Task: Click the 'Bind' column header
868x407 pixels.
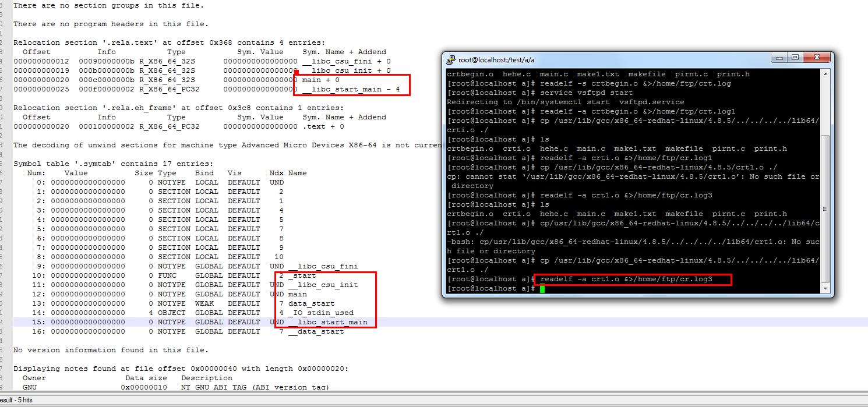Action: 204,173
